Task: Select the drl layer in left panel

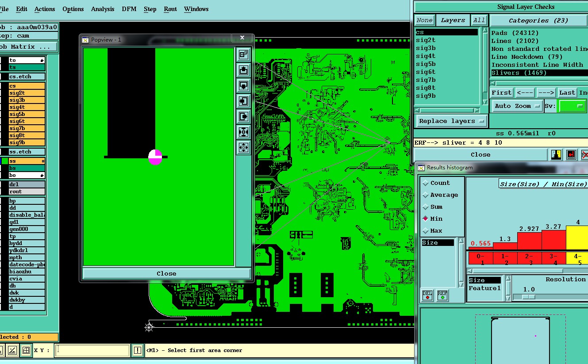Action: pyautogui.click(x=27, y=184)
